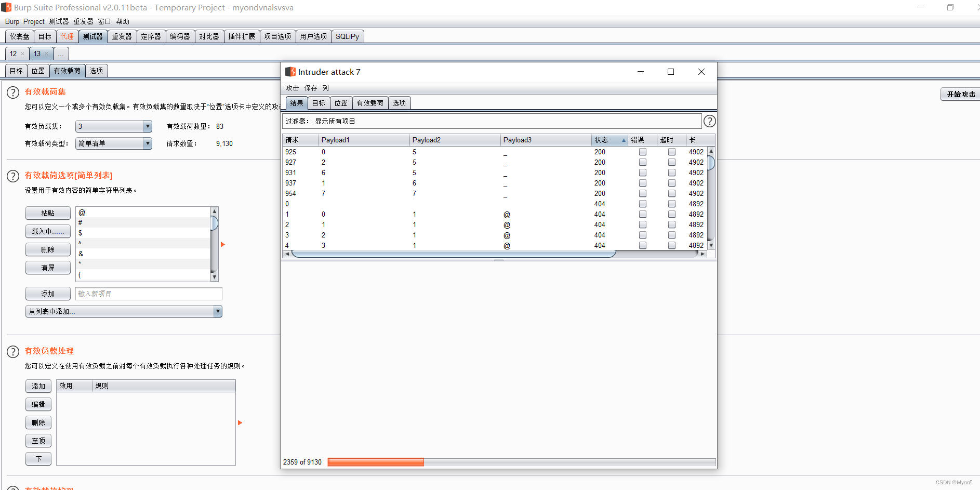Open help for 有效负载处理 section
980x490 pixels.
coord(13,352)
